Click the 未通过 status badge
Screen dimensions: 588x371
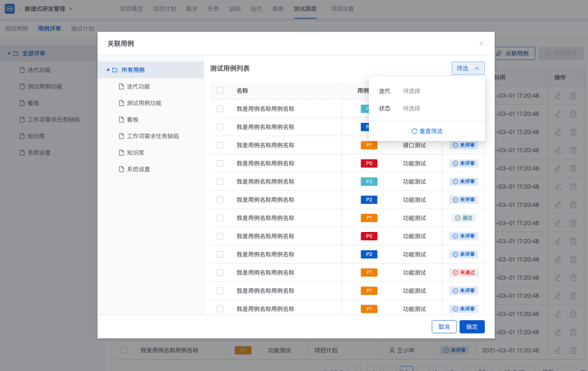463,273
